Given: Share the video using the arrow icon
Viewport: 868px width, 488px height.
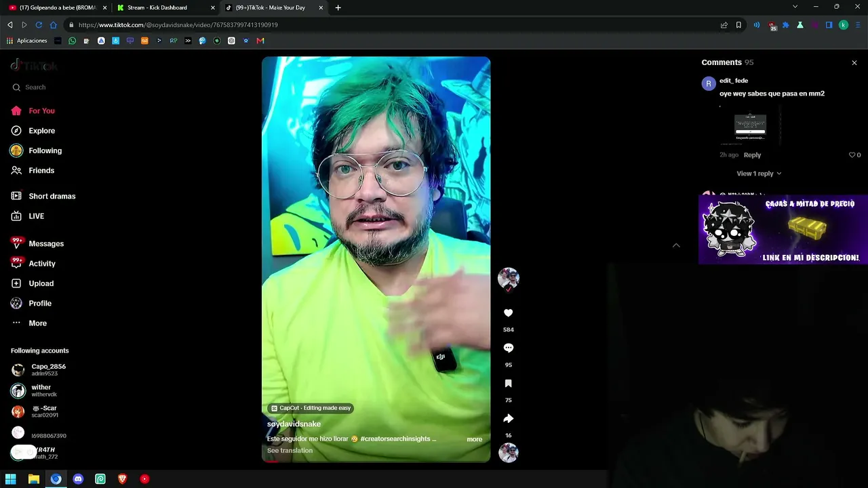Looking at the screenshot, I should [509, 419].
